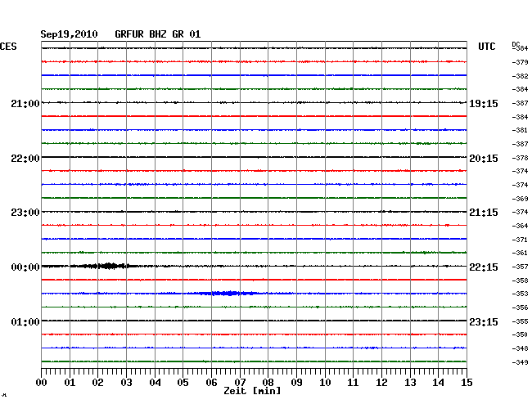Click the DC offset value -353
This screenshot has width=532, height=404.
[x=520, y=294]
